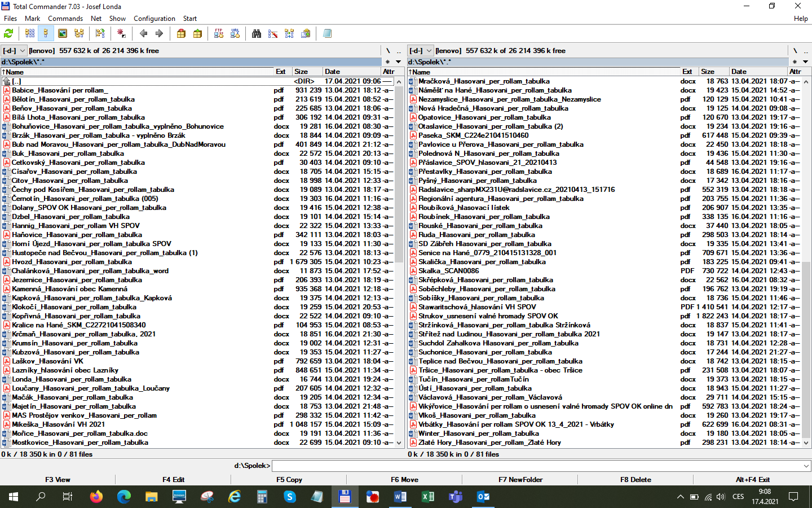Go Back with the left arrow icon

pos(143,34)
